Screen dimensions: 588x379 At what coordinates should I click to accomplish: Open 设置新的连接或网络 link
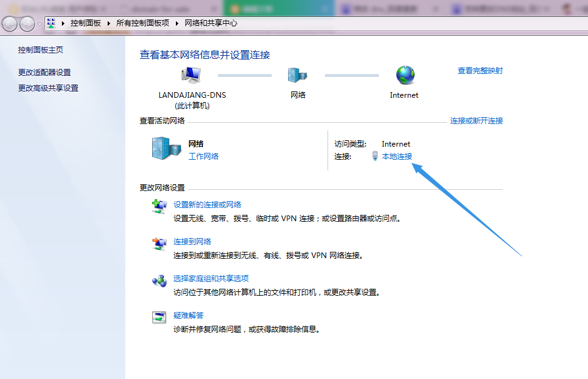[207, 204]
